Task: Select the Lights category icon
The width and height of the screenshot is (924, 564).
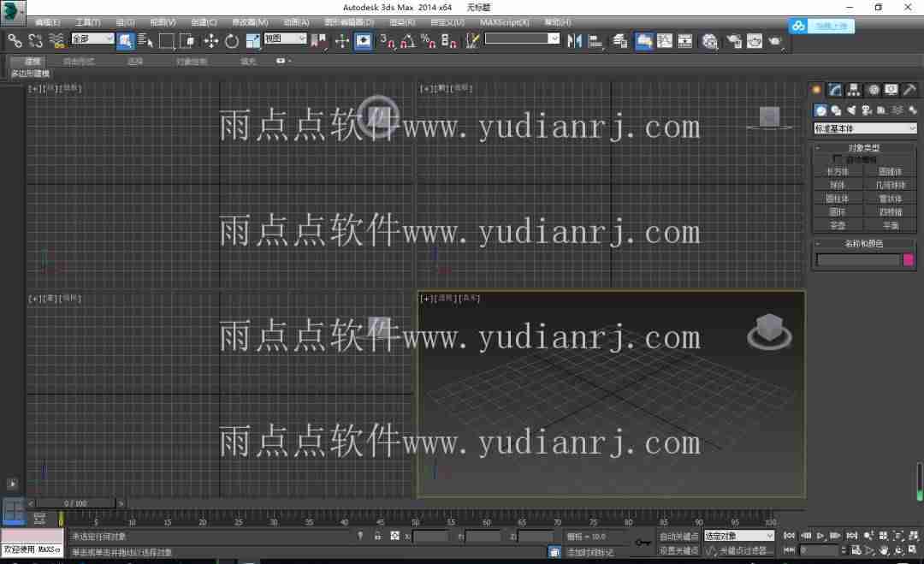Action: (x=851, y=110)
